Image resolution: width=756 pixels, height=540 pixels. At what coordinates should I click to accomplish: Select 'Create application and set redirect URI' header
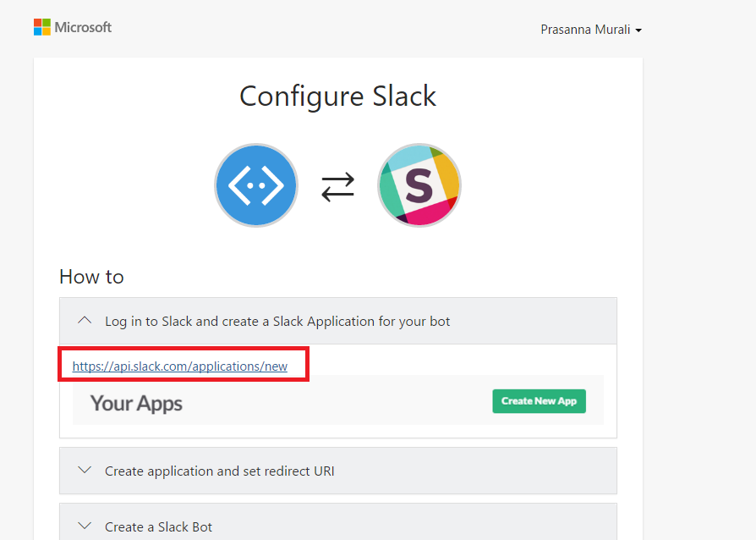pos(219,471)
